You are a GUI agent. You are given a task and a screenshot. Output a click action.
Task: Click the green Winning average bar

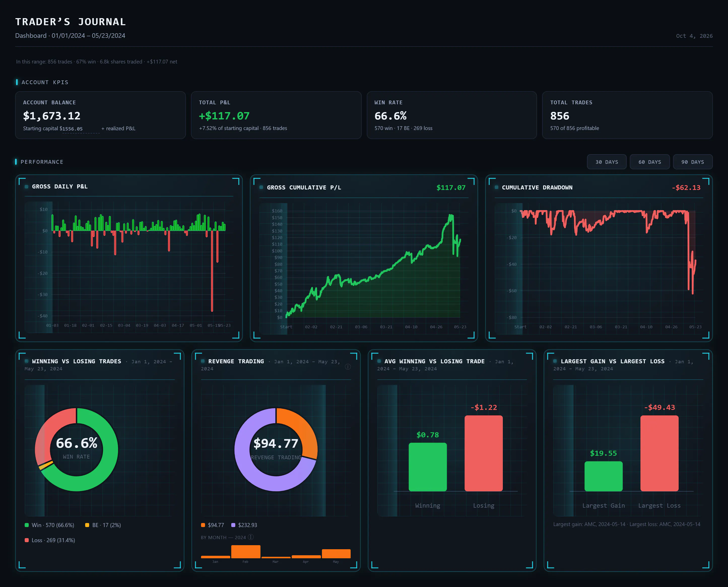point(427,467)
